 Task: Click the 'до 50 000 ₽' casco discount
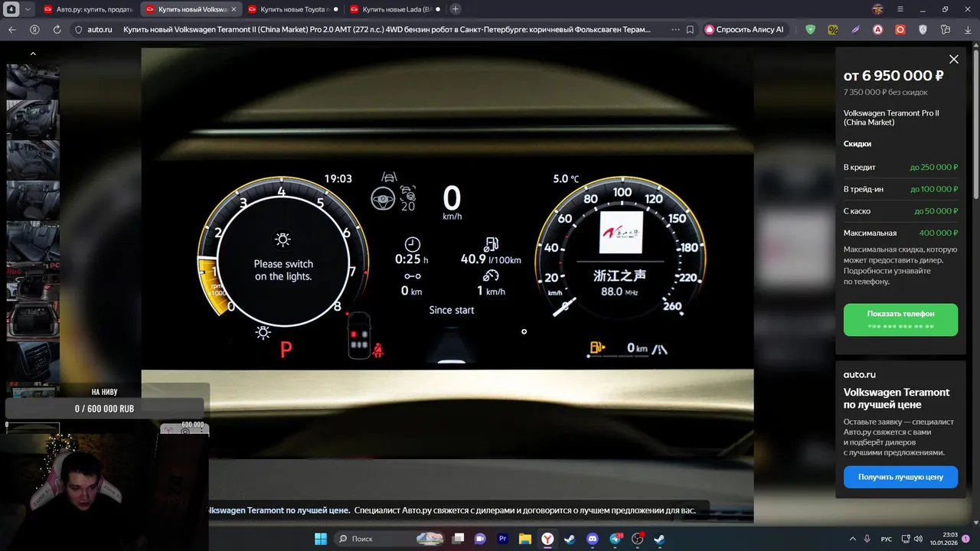pos(936,210)
